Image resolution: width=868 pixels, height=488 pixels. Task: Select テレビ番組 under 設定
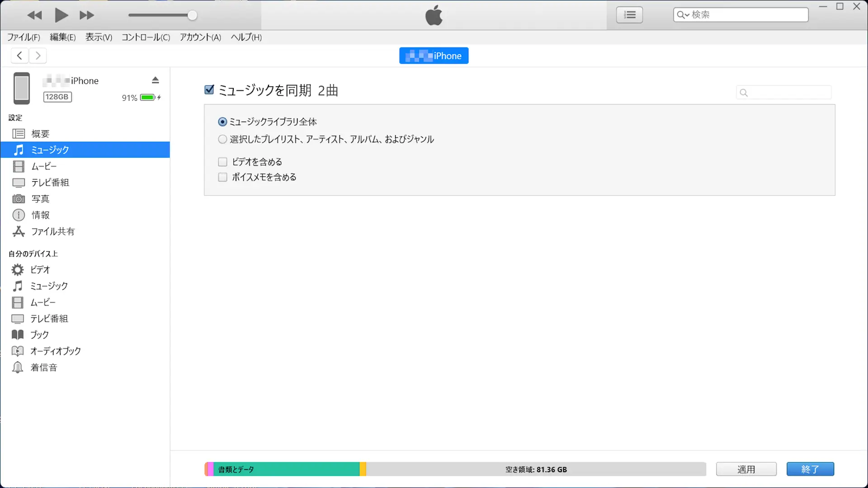pos(85,183)
